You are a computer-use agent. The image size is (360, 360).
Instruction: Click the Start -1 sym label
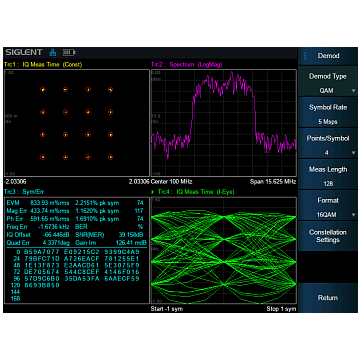click(x=167, y=309)
